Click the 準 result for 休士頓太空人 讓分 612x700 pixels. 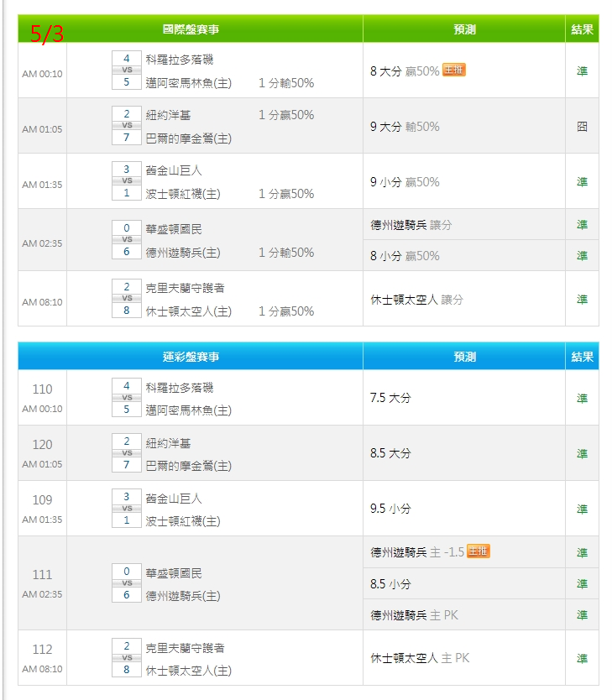click(x=582, y=299)
